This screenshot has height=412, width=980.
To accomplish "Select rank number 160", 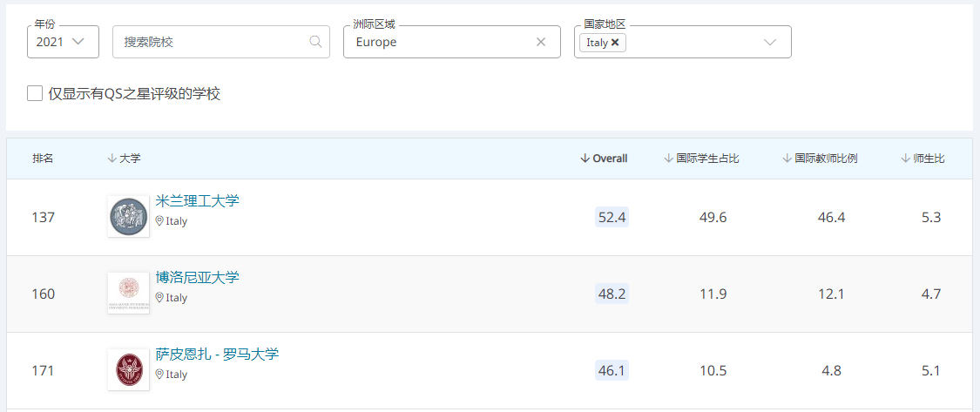I will click(44, 294).
